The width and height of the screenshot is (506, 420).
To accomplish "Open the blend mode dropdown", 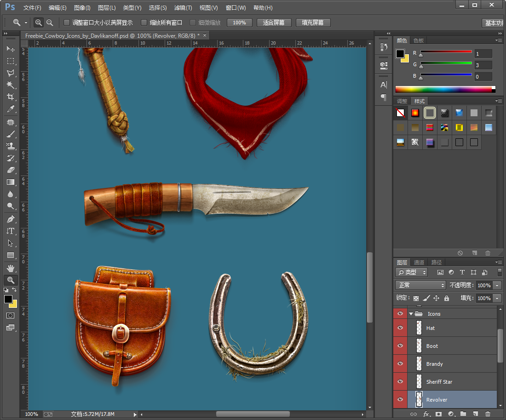I will 420,285.
